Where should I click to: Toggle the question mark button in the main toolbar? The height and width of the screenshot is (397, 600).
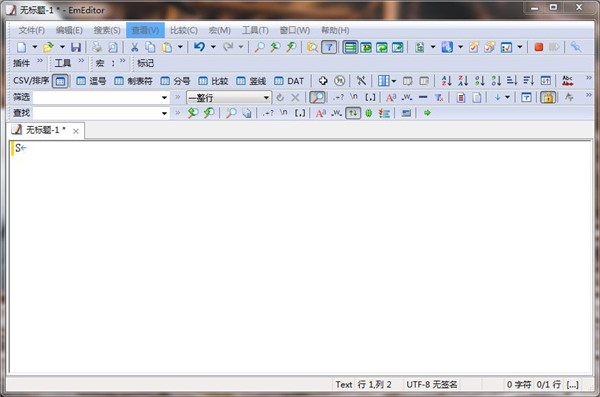pos(329,47)
